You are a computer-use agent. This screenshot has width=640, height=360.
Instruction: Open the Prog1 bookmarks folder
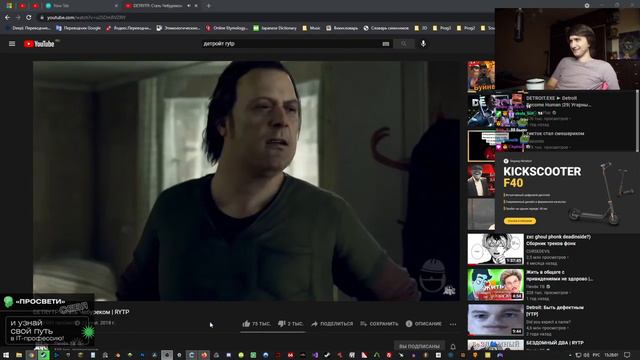442,28
